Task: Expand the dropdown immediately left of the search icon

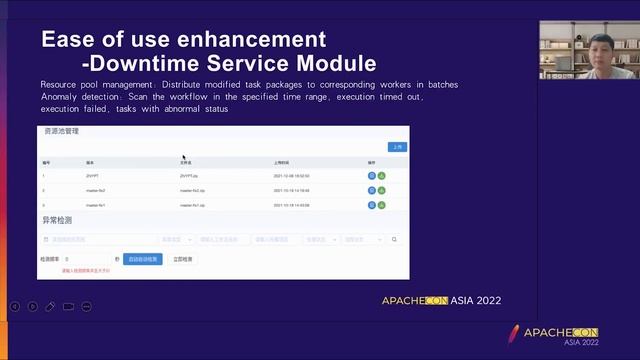Action: (x=363, y=239)
